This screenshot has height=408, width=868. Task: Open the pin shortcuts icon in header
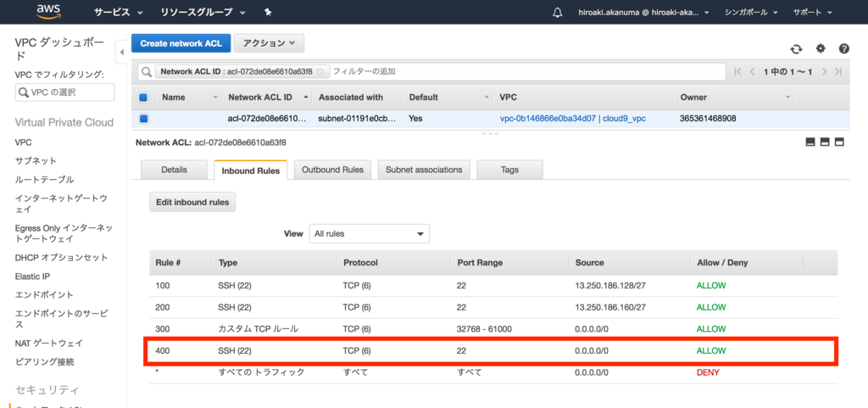click(x=268, y=12)
